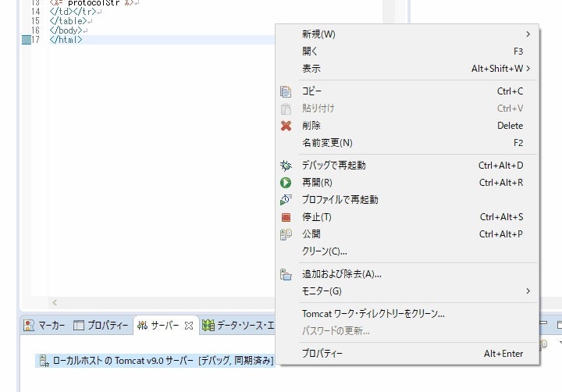Click the プロパティー tab table icon
562x392 pixels.
pyautogui.click(x=79, y=326)
